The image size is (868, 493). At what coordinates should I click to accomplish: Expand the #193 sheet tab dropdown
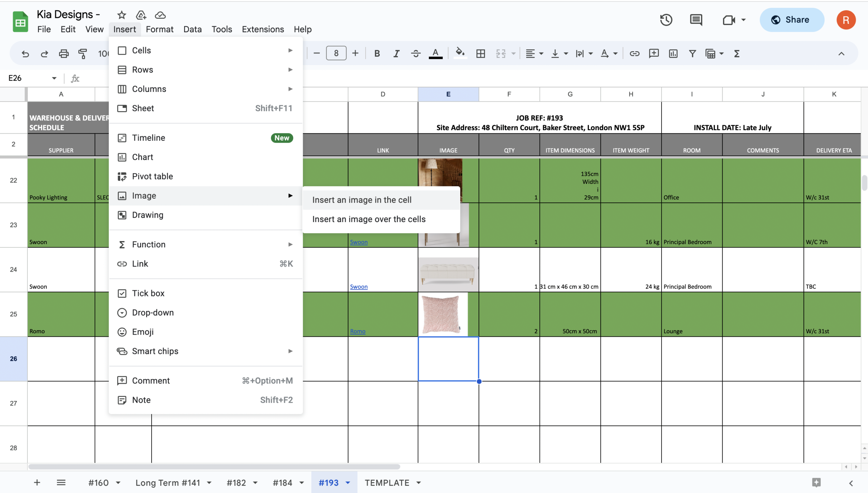coord(348,482)
